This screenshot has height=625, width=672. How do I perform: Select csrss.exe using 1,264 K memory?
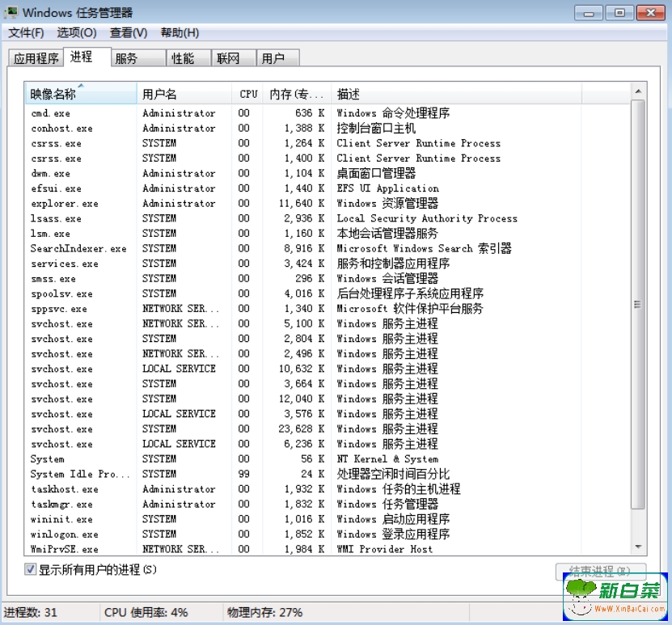click(328, 143)
